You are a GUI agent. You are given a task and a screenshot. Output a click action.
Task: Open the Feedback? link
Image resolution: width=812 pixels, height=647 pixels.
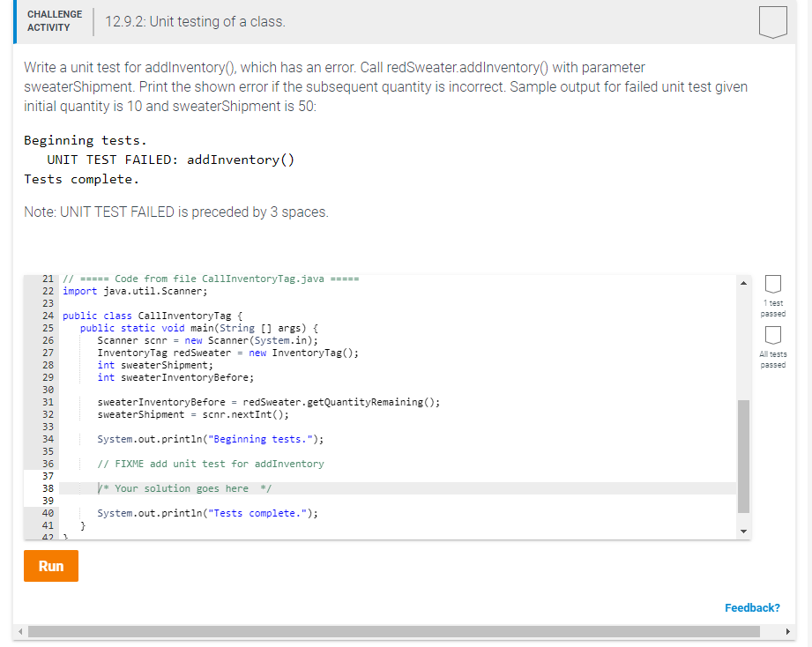[752, 607]
